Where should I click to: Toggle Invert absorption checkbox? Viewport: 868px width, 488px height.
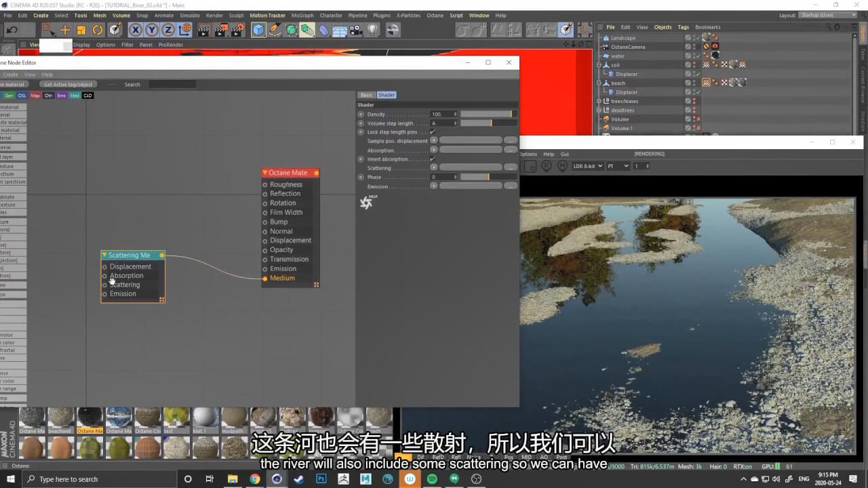pyautogui.click(x=433, y=159)
